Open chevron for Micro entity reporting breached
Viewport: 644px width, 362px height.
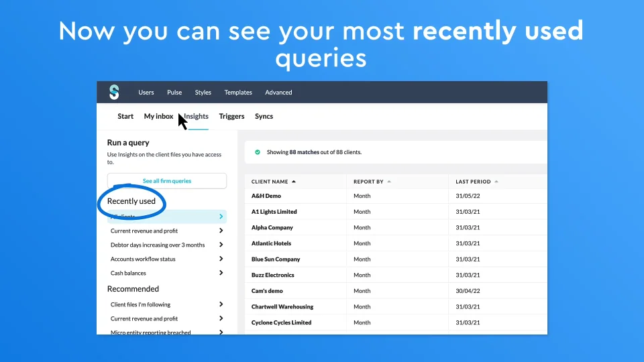tap(221, 332)
